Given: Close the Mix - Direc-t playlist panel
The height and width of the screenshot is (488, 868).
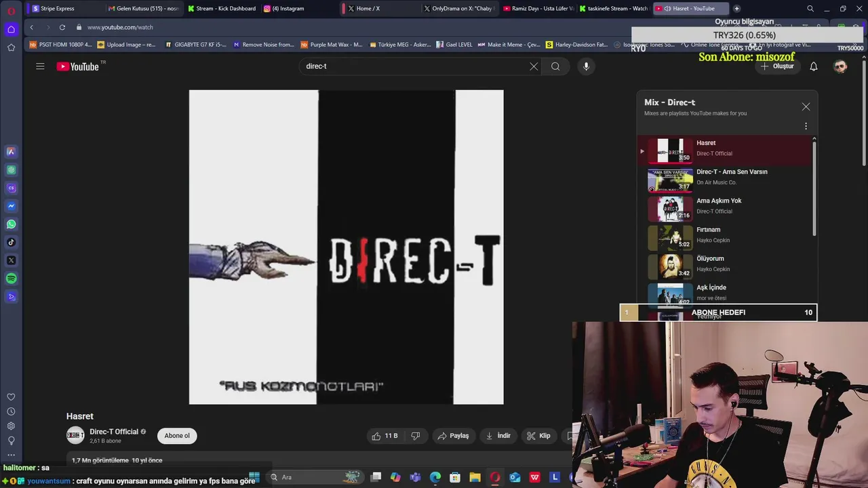Looking at the screenshot, I should 806,106.
